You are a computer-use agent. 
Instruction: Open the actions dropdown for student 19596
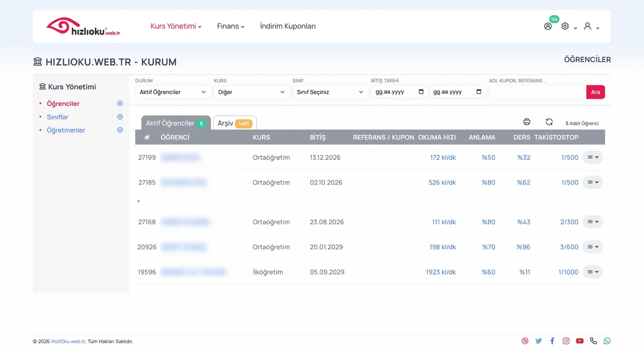593,272
